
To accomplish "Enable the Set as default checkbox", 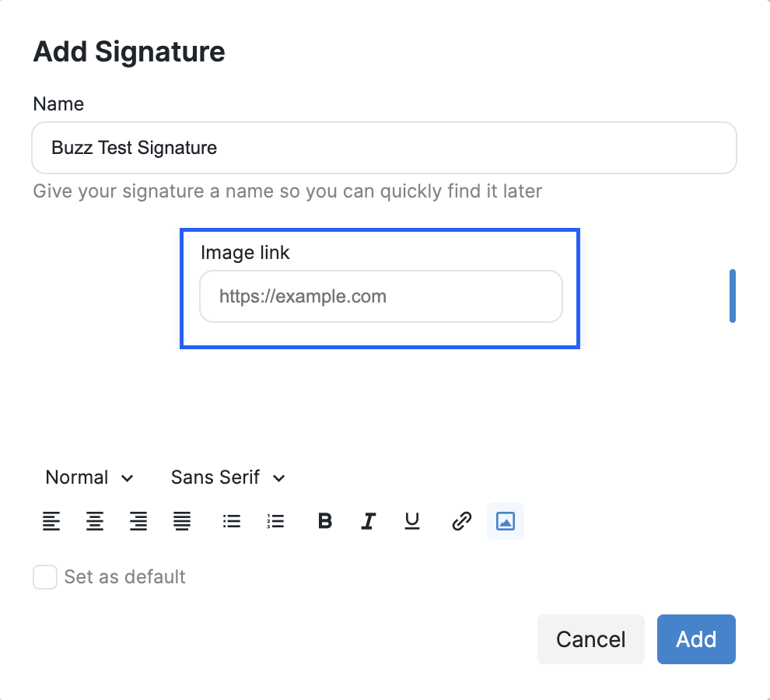I will point(45,577).
